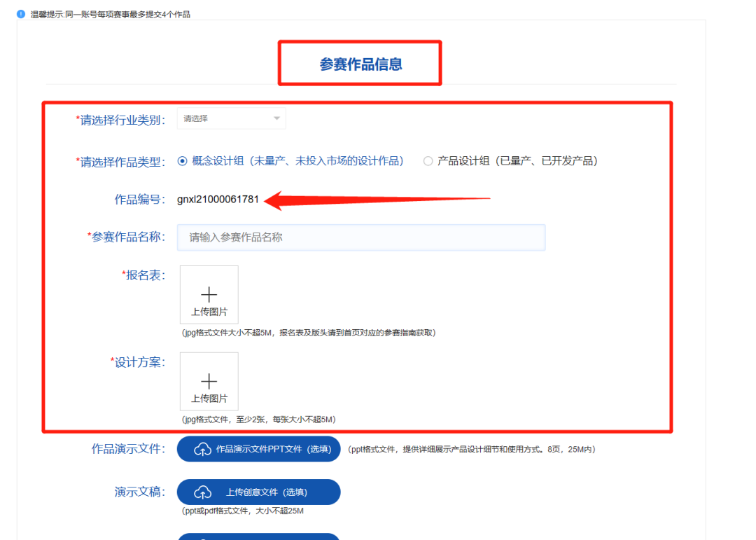
Task: Click 上传图片 label in 报名表 box
Action: click(209, 312)
